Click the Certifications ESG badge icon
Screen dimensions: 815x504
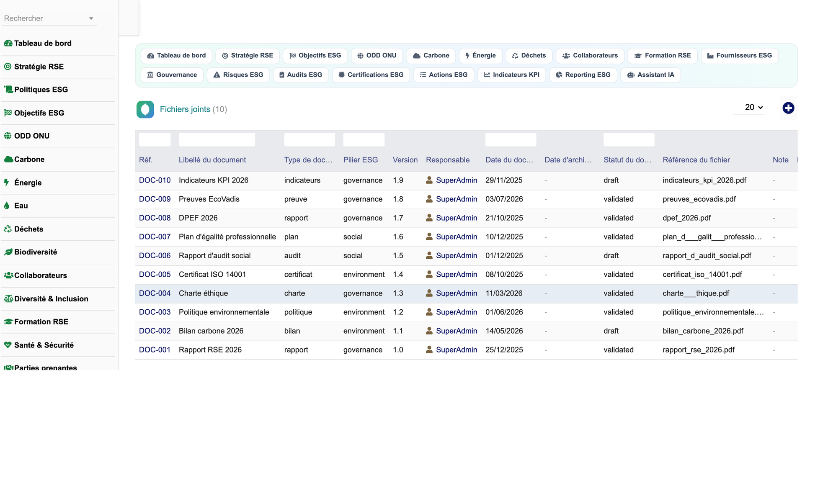point(342,75)
